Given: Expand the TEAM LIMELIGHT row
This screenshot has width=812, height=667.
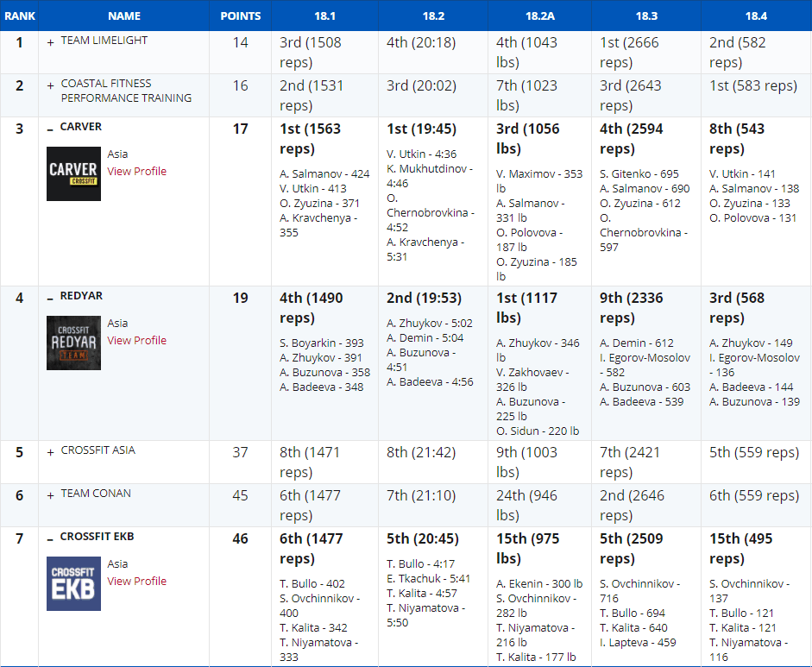Looking at the screenshot, I should coord(50,42).
